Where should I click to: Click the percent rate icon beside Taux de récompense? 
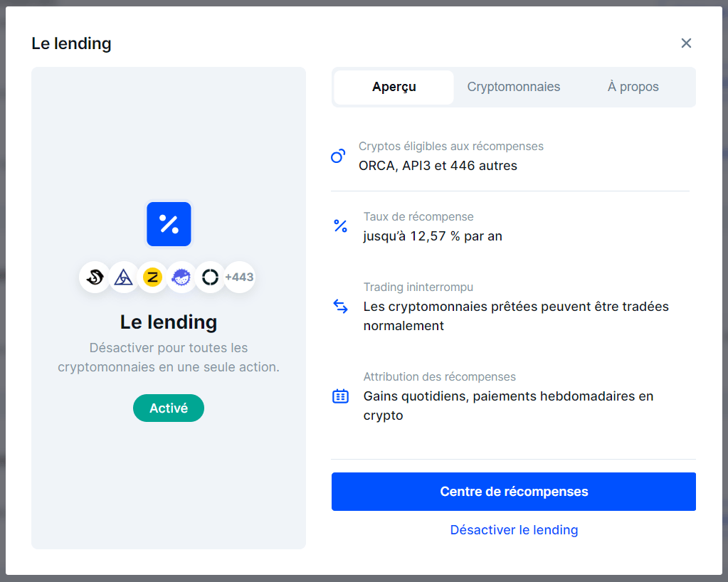point(340,226)
